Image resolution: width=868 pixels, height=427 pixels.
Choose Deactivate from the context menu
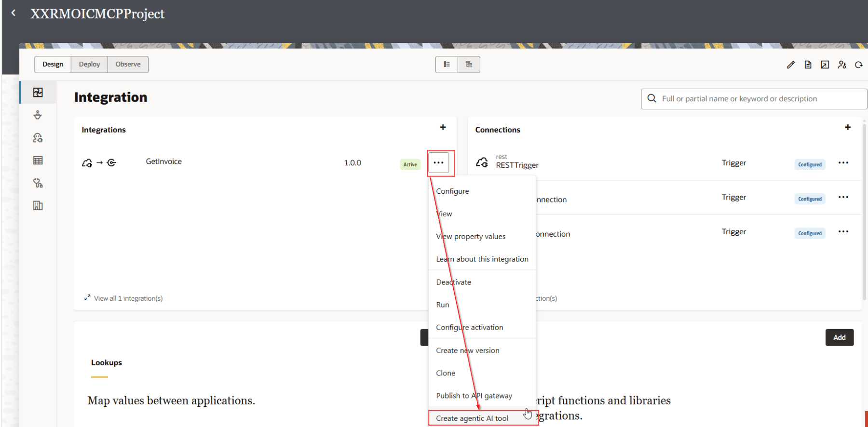click(453, 282)
